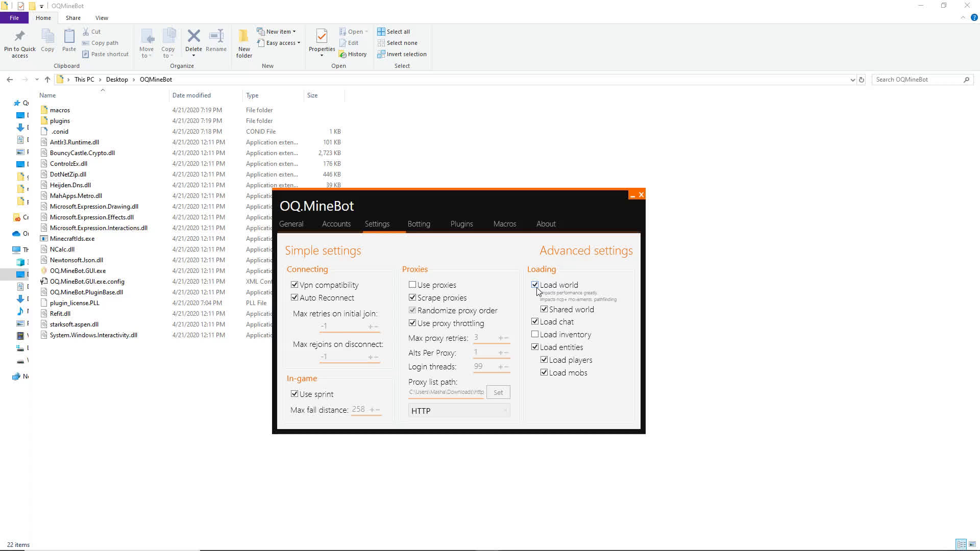Open the ribbon Open dropdown
Image resolution: width=980 pixels, height=551 pixels.
click(x=354, y=32)
